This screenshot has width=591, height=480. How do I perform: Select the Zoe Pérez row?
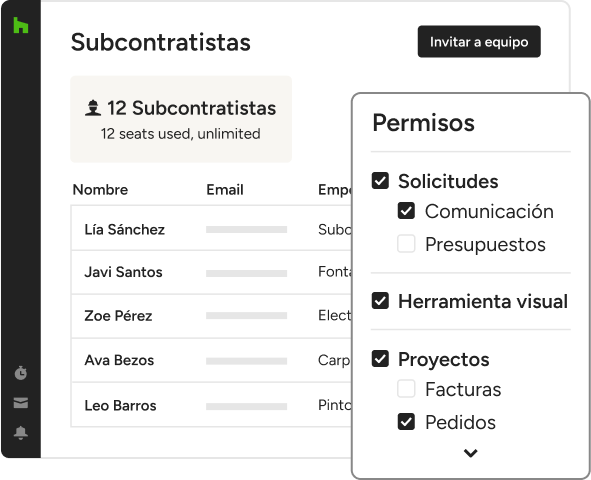pos(211,316)
